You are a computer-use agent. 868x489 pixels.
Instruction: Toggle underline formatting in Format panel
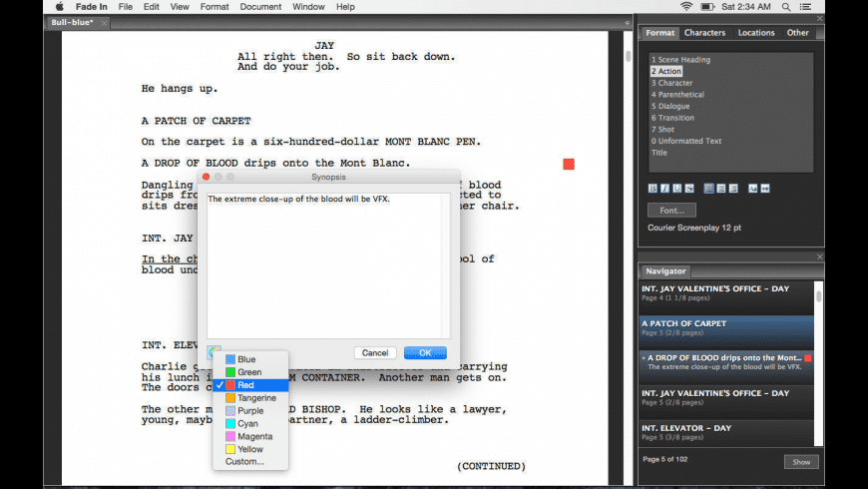[677, 189]
